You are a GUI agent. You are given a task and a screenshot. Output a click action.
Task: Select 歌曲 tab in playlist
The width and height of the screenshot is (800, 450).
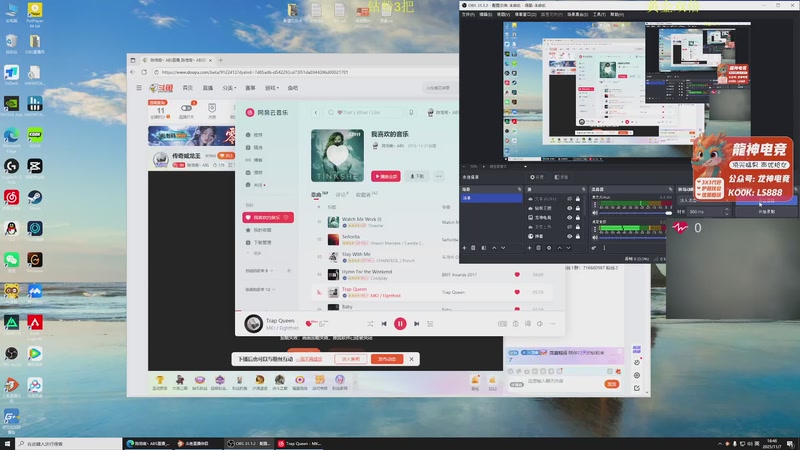pos(319,194)
